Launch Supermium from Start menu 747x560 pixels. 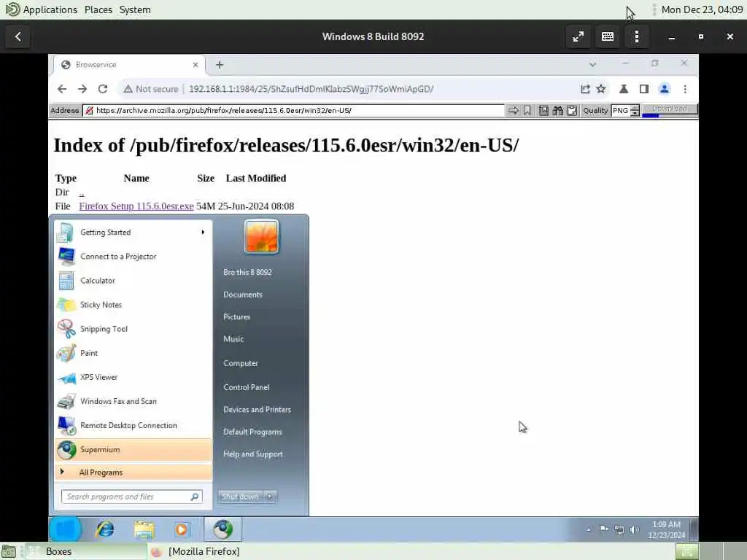click(x=133, y=449)
